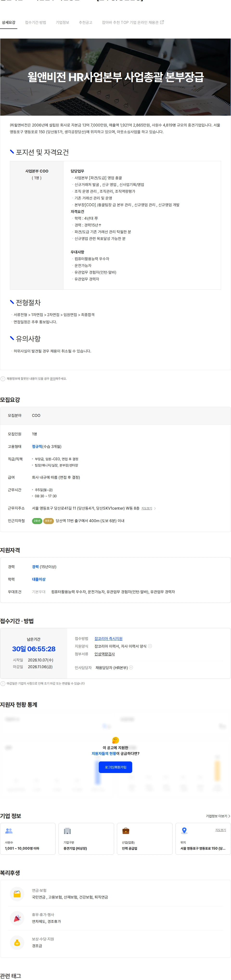Open 잡아바 추천 TOP 기업 온라인 채용관 link
The width and height of the screenshot is (231, 980).
pyautogui.click(x=133, y=22)
